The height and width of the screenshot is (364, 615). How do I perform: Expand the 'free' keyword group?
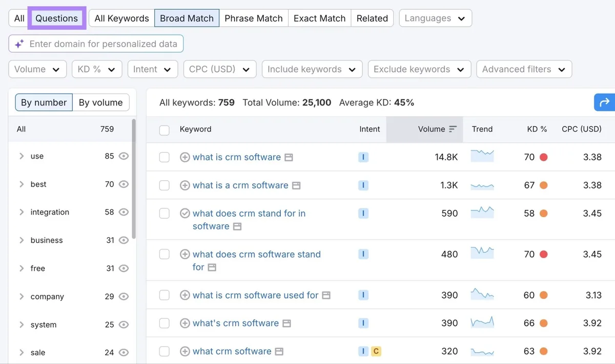pyautogui.click(x=22, y=268)
